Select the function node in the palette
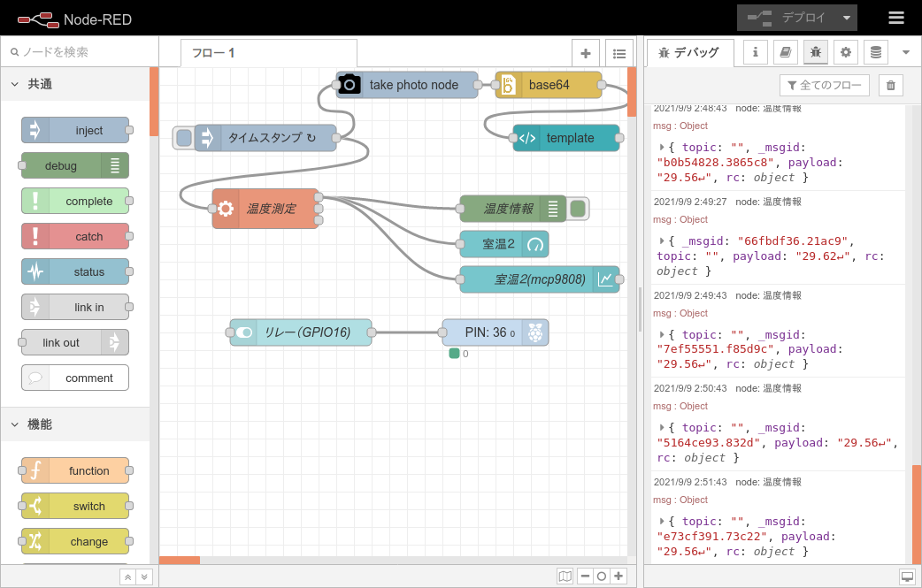 point(75,470)
